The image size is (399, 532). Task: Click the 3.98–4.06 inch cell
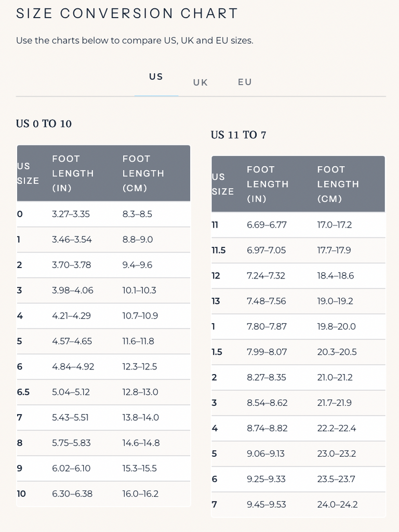pos(73,290)
